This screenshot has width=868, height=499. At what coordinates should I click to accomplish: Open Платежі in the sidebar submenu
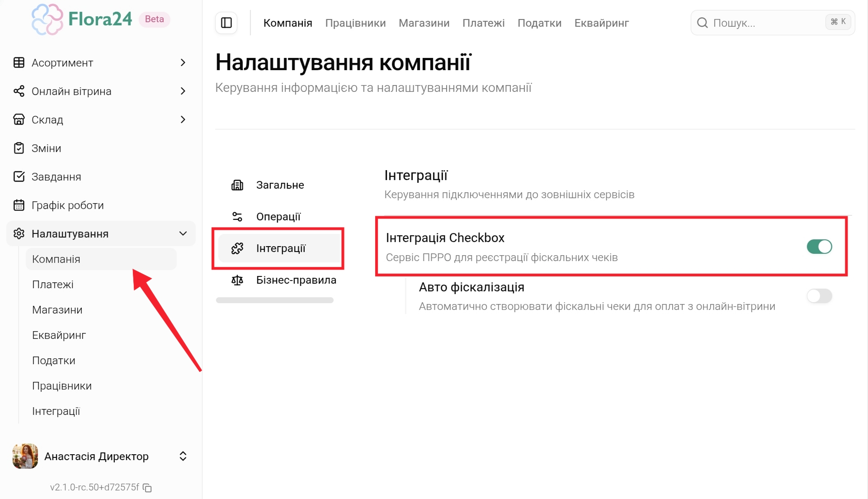pos(53,285)
